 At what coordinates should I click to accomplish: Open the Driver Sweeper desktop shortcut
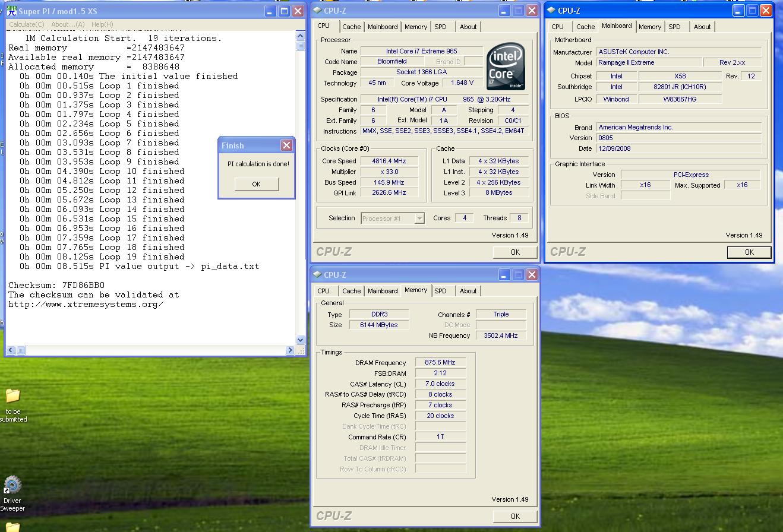12,494
